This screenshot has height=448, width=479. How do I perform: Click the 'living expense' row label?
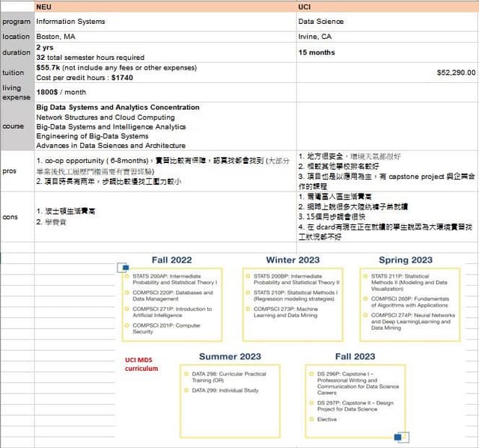pos(16,93)
